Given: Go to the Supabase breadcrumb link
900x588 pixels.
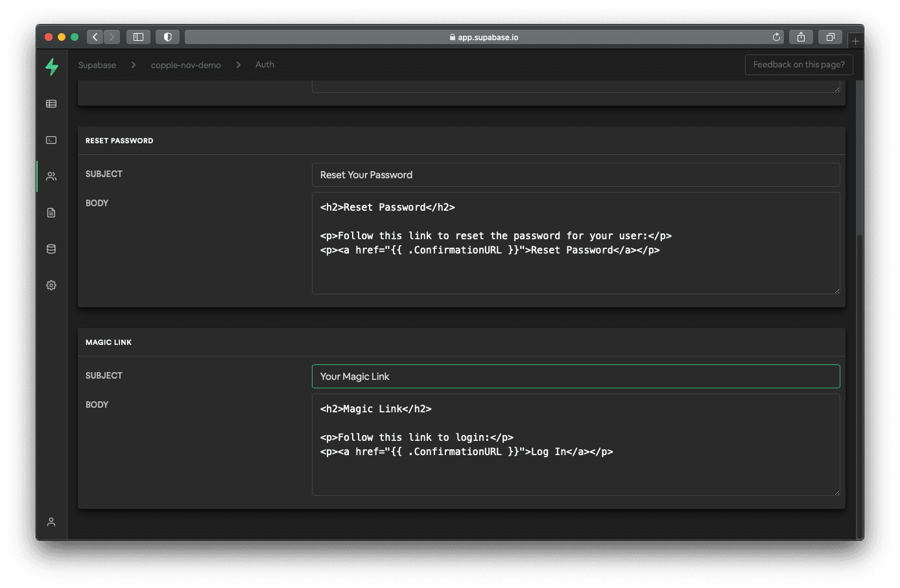Looking at the screenshot, I should 97,65.
